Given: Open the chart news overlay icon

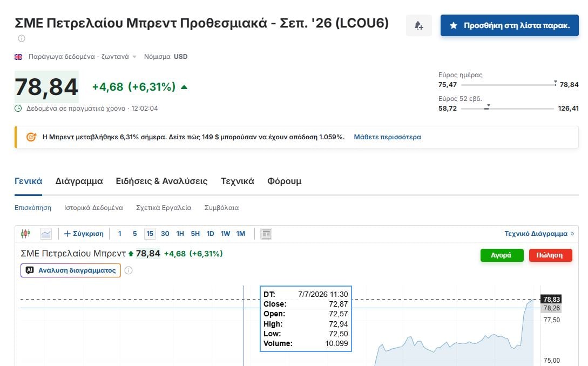Looking at the screenshot, I should 266,234.
